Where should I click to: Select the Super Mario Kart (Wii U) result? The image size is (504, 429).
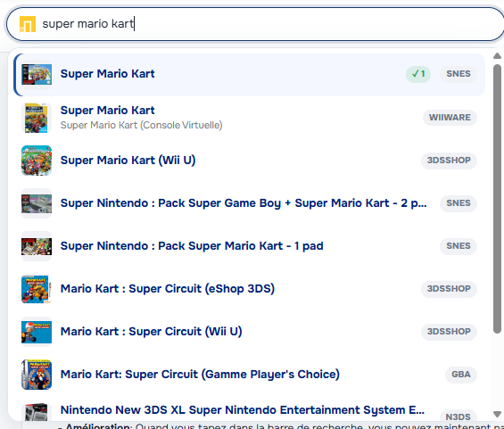pyautogui.click(x=249, y=161)
